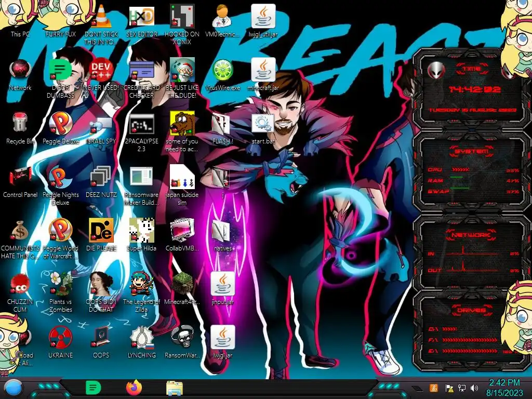Open the green chat app on taskbar
Image resolution: width=532 pixels, height=399 pixels.
click(x=94, y=388)
